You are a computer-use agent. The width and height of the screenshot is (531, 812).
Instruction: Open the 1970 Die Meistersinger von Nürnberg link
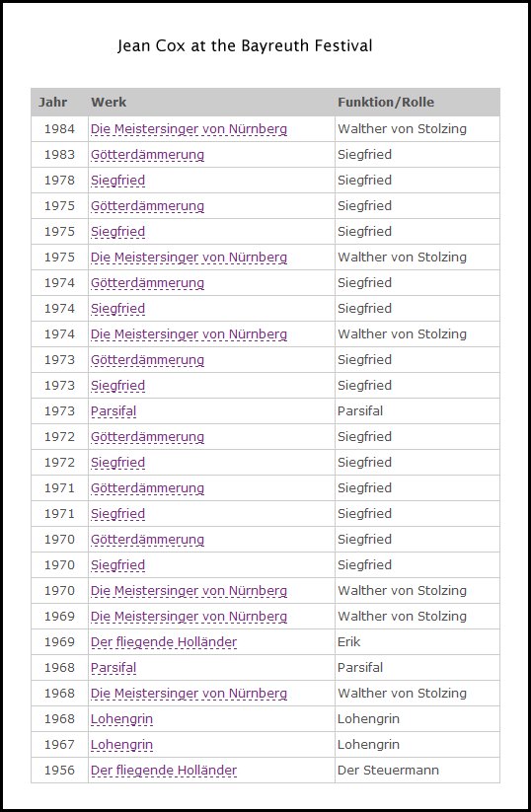pyautogui.click(x=189, y=591)
